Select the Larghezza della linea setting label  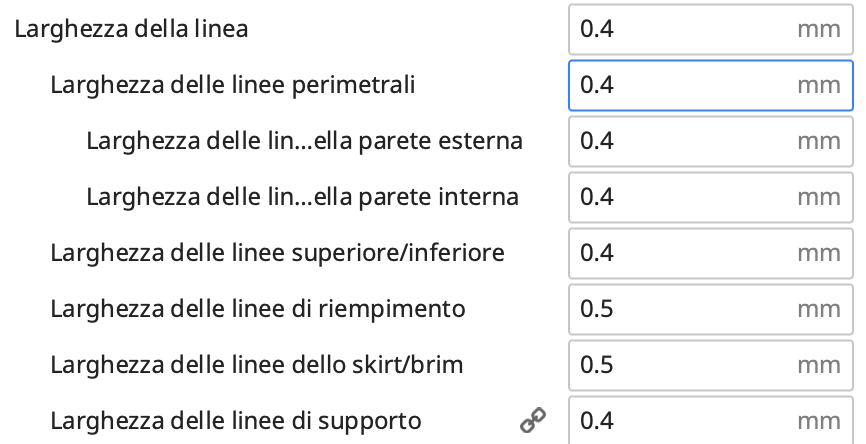131,29
